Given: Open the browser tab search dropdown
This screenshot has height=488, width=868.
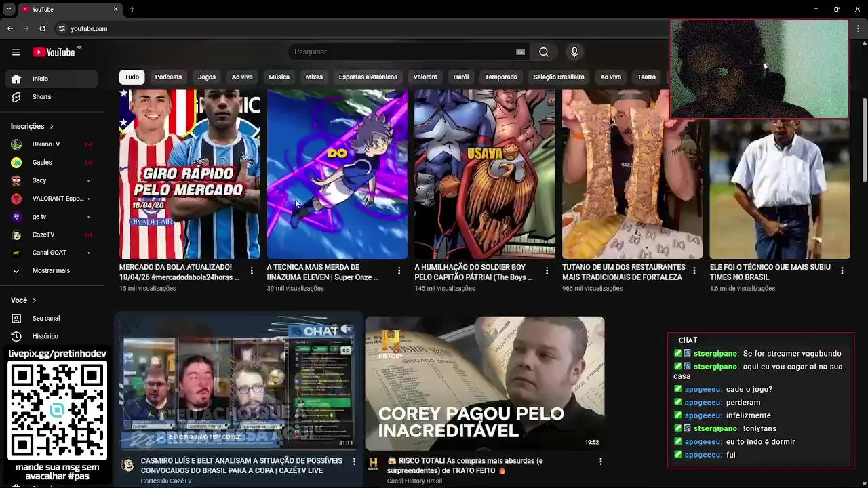Looking at the screenshot, I should pyautogui.click(x=9, y=9).
